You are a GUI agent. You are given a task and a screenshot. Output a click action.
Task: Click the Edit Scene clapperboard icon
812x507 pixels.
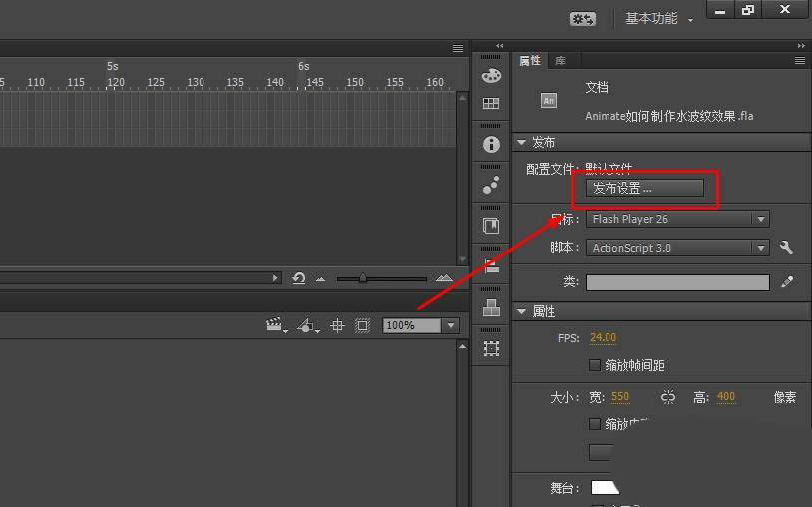(274, 325)
